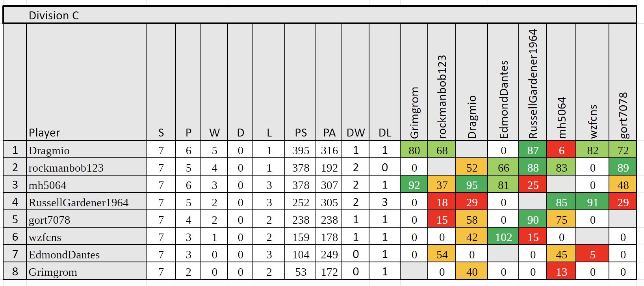644x286 pixels.
Task: Select the rotated Grimgrom column header
Action: (414, 112)
